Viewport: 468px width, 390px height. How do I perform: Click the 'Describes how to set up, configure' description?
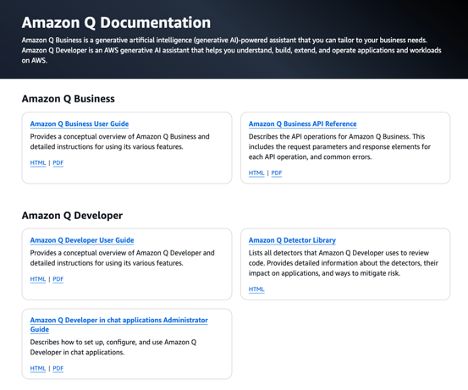tap(113, 347)
